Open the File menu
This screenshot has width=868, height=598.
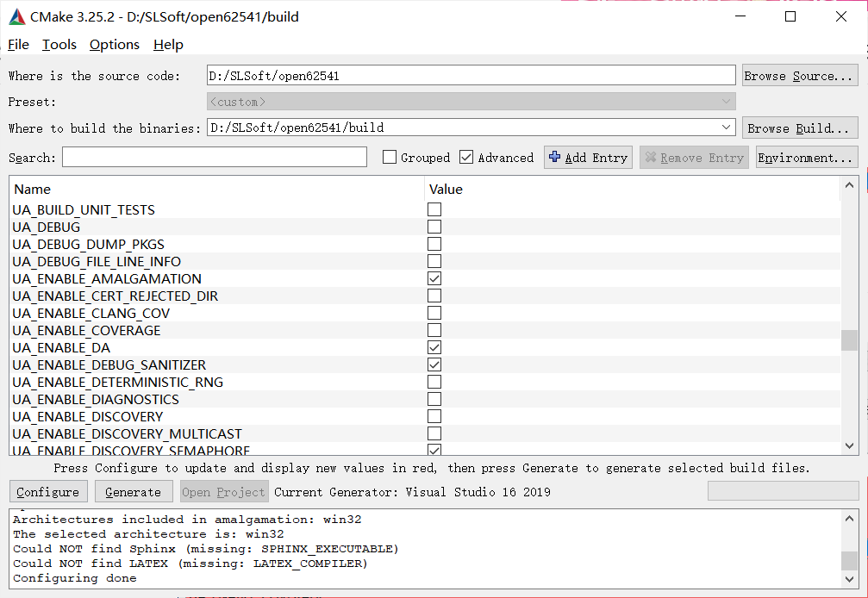point(18,44)
